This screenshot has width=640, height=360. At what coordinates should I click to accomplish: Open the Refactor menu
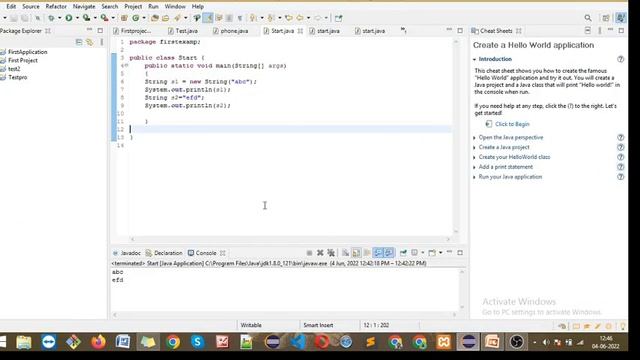[x=56, y=7]
